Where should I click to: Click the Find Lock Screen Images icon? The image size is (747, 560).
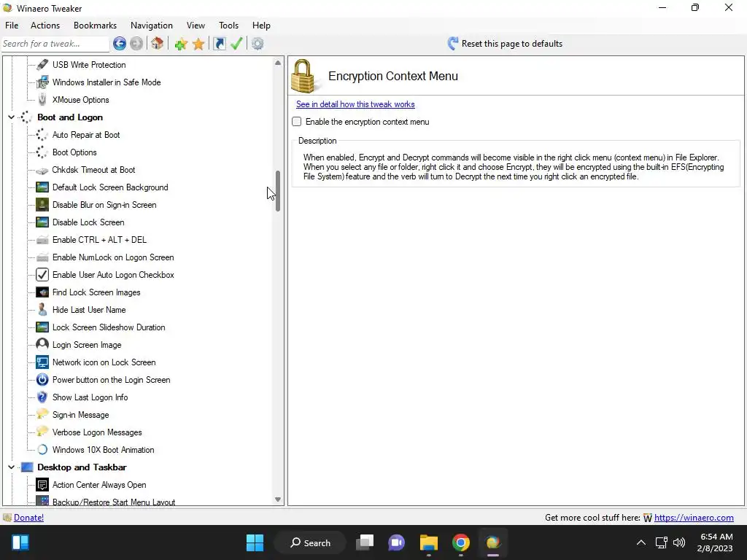pos(42,292)
